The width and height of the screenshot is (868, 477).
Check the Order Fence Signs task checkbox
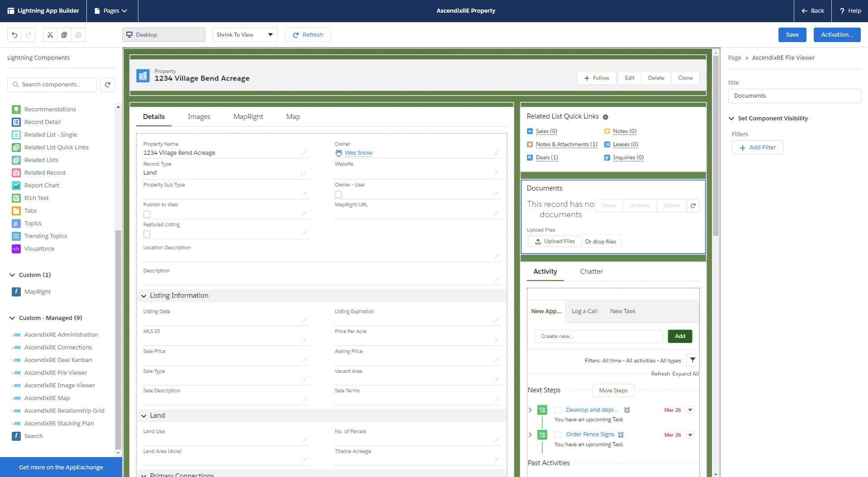[x=558, y=434]
